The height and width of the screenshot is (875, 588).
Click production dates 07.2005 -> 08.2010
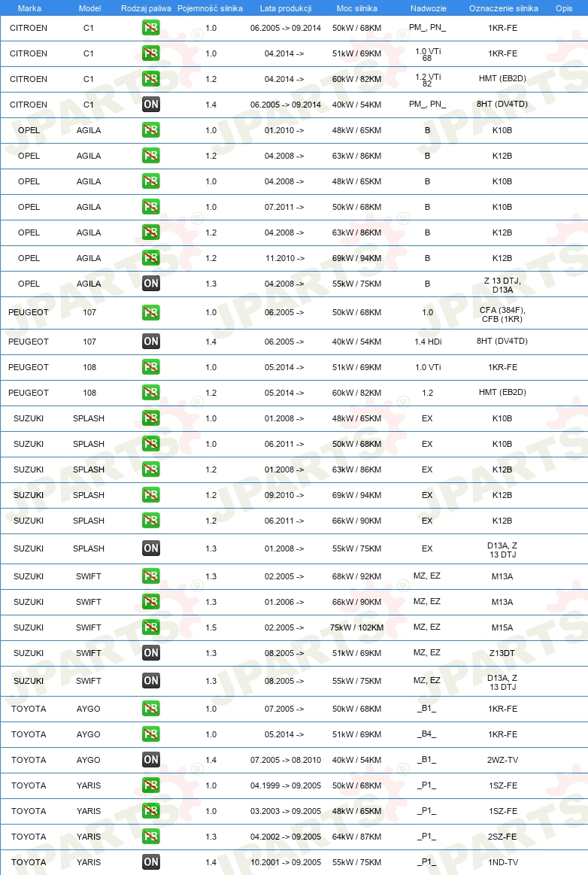tap(286, 760)
